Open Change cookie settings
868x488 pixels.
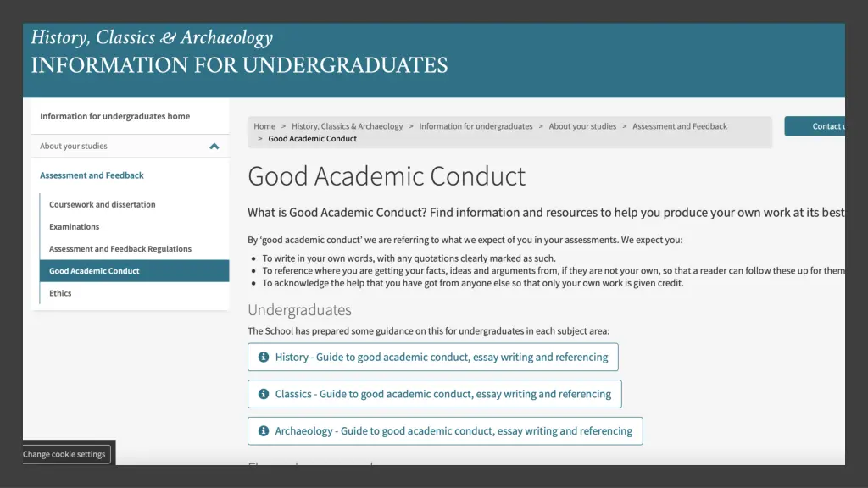(66, 454)
